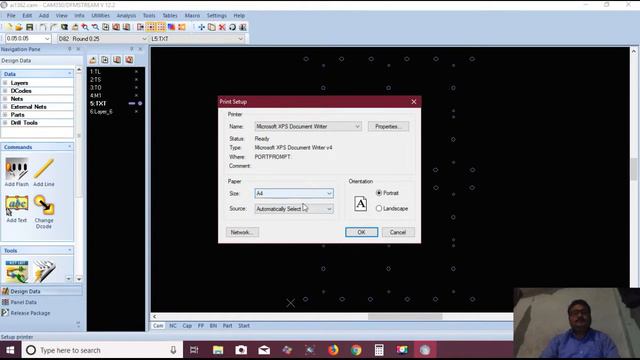The height and width of the screenshot is (360, 640).
Task: Expand the DCodes tree node
Action: pyautogui.click(x=5, y=91)
